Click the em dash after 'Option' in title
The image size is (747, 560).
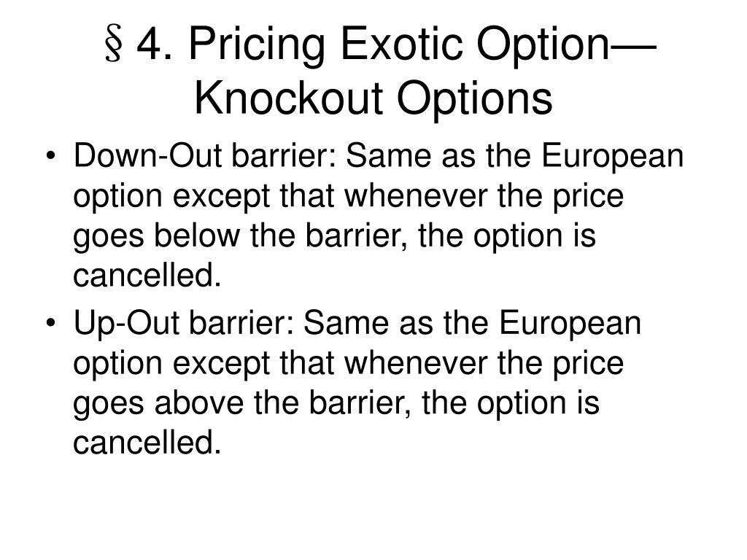pos(634,47)
